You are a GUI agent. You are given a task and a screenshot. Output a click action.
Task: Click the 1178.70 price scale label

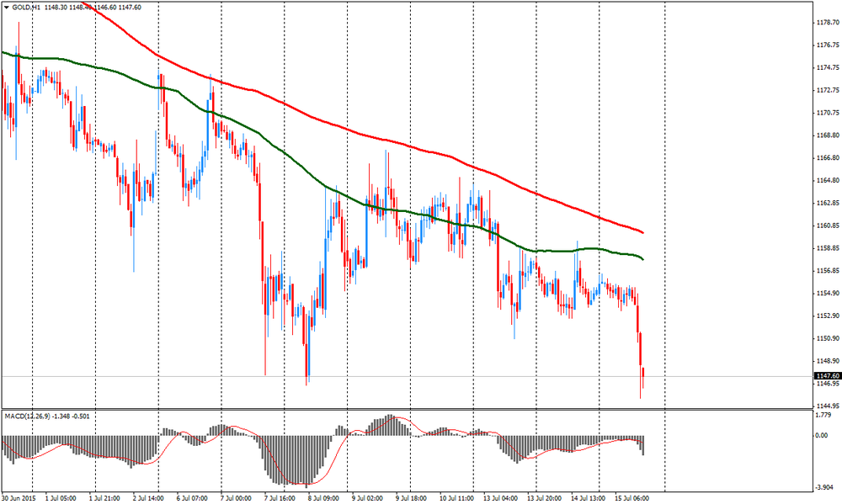pos(827,23)
